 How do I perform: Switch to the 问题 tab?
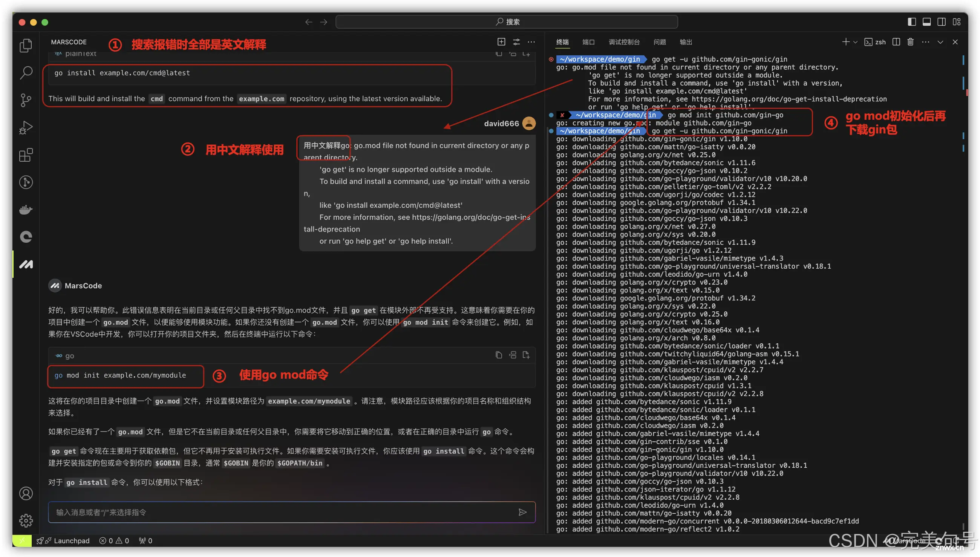[660, 42]
